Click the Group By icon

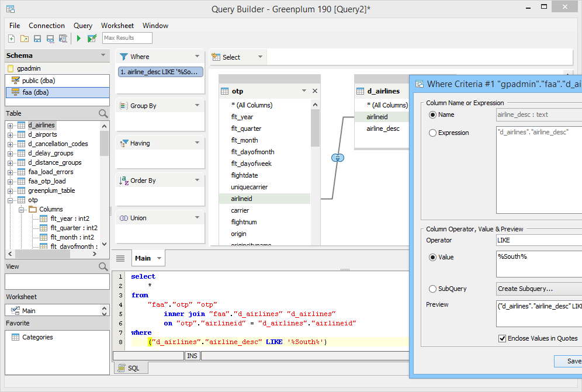[124, 106]
